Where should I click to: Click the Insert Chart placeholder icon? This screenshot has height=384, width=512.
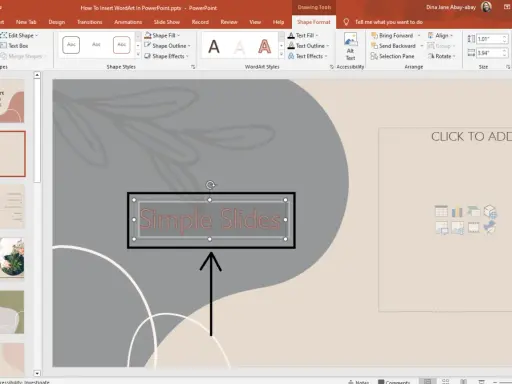point(457,211)
